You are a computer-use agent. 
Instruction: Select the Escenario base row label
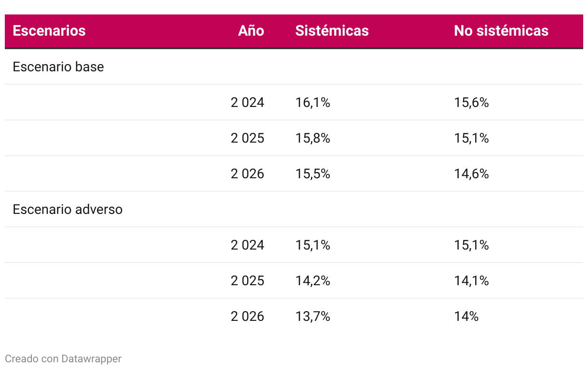58,66
